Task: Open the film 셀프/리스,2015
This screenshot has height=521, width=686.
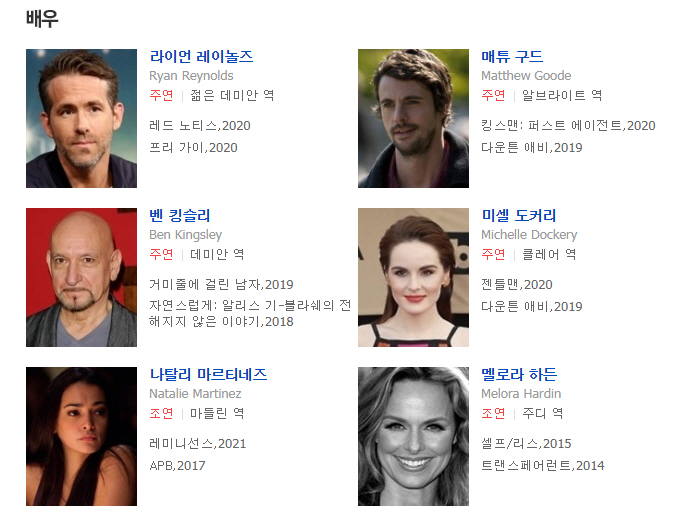Action: (x=526, y=444)
